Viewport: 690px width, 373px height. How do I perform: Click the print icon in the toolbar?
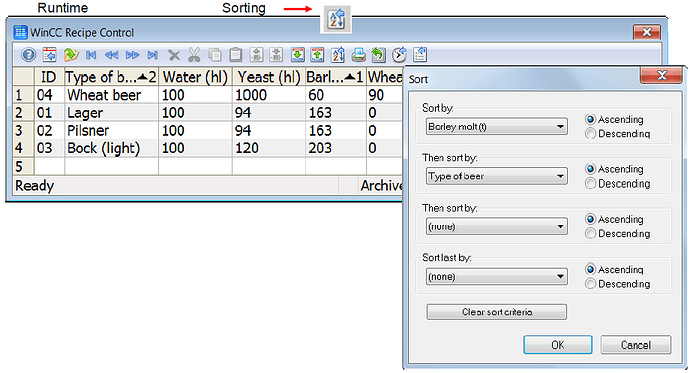point(359,55)
